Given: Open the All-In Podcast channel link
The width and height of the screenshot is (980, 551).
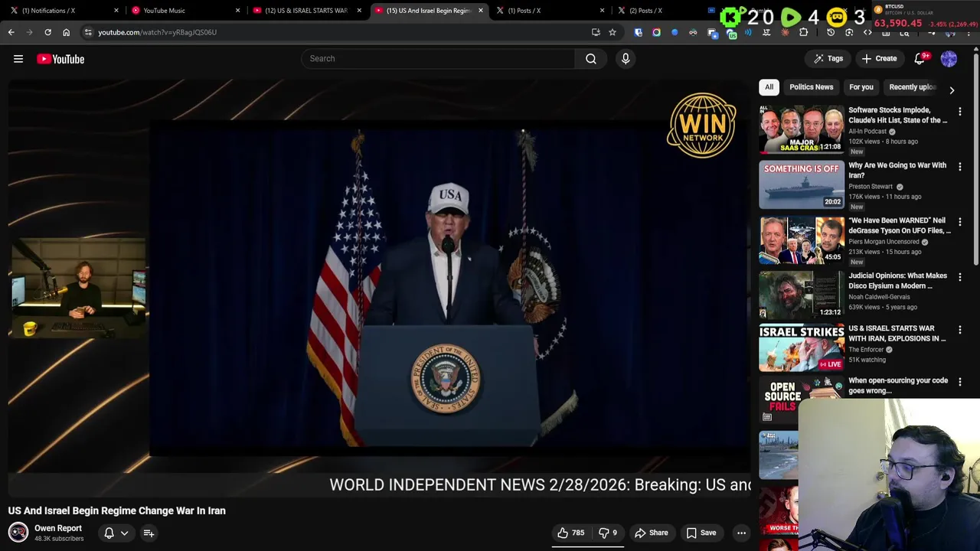Looking at the screenshot, I should coord(867,132).
